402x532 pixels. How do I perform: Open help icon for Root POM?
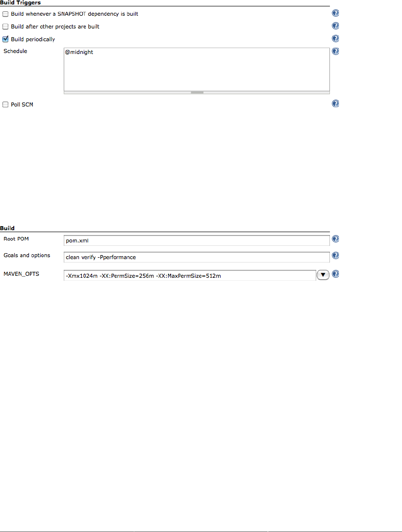point(335,239)
